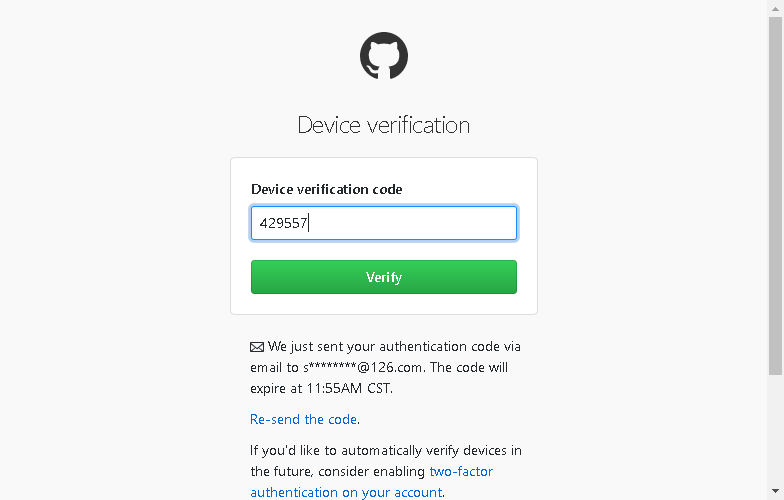The height and width of the screenshot is (500, 784).
Task: Open the Re-send the code link
Action: (304, 419)
